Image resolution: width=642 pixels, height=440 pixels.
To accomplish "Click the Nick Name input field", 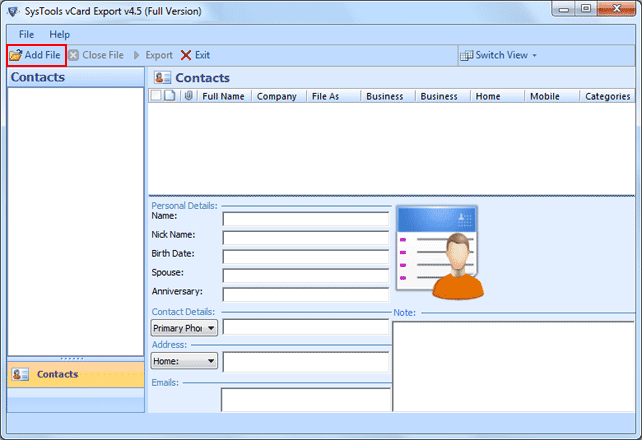I will click(x=306, y=237).
